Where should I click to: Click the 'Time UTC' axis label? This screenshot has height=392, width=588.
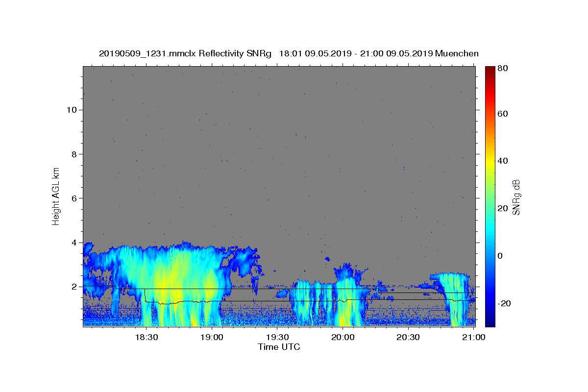(x=279, y=347)
